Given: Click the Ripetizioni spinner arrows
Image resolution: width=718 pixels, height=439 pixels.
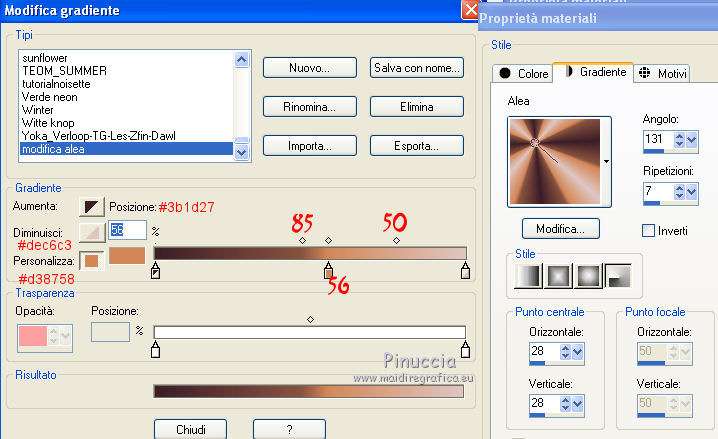Looking at the screenshot, I should [680, 191].
